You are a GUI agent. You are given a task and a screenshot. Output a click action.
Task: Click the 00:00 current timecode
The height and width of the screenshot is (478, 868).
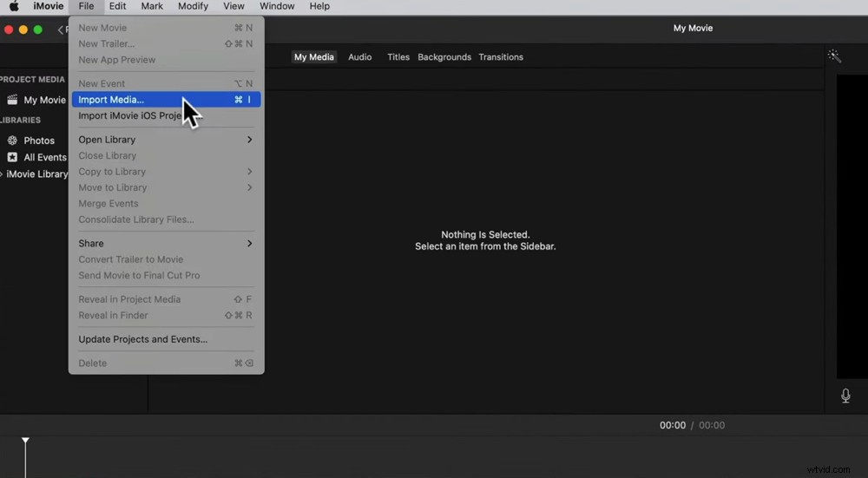tap(672, 425)
